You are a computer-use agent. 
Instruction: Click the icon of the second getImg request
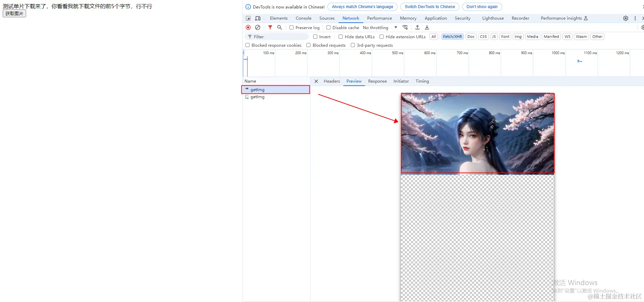pos(247,97)
